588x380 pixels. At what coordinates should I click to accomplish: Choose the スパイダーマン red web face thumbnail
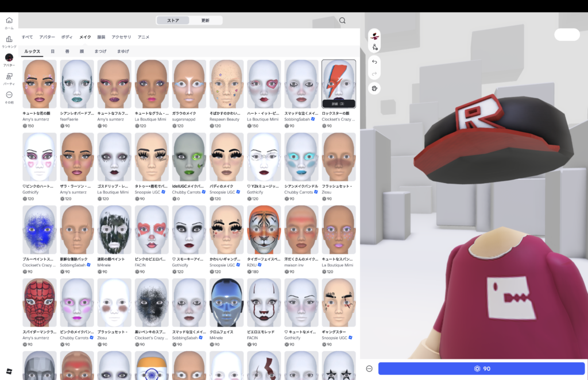[x=40, y=303]
